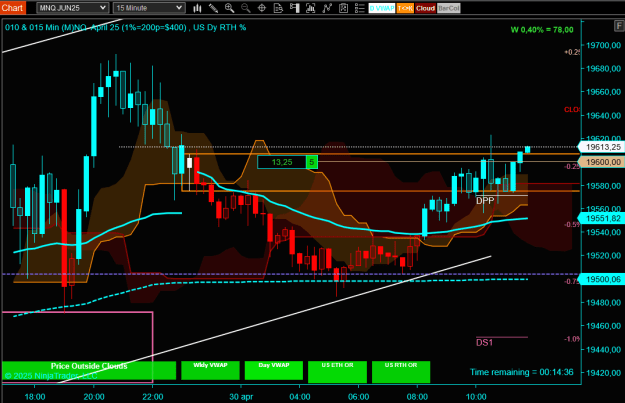Open the strategies icon
The height and width of the screenshot is (403, 625).
pyautogui.click(x=343, y=8)
